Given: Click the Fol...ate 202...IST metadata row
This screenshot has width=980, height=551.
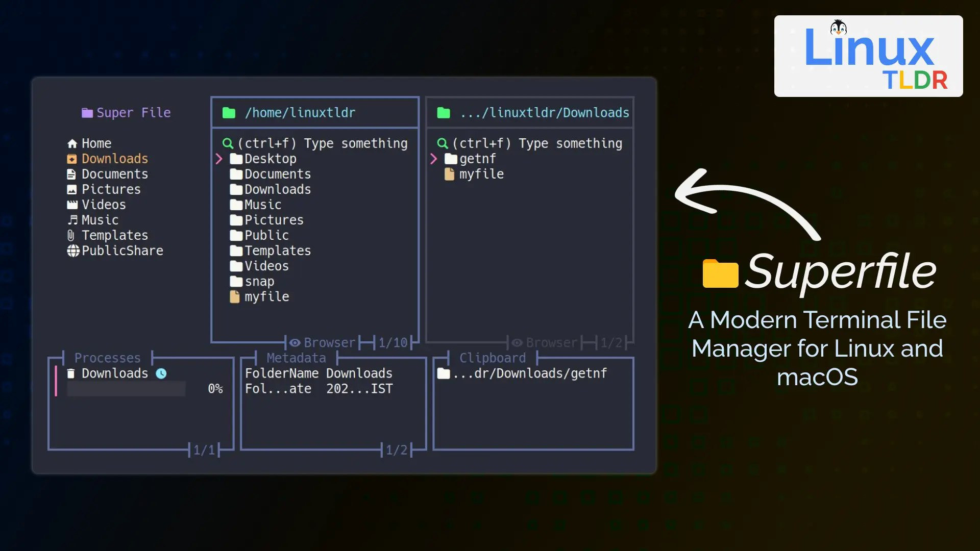Looking at the screenshot, I should click(x=318, y=389).
